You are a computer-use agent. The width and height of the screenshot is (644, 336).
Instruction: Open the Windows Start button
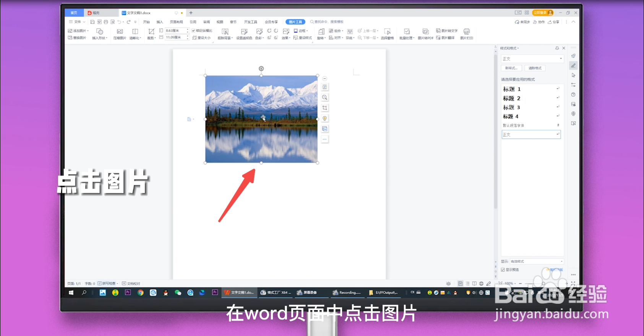tap(71, 292)
